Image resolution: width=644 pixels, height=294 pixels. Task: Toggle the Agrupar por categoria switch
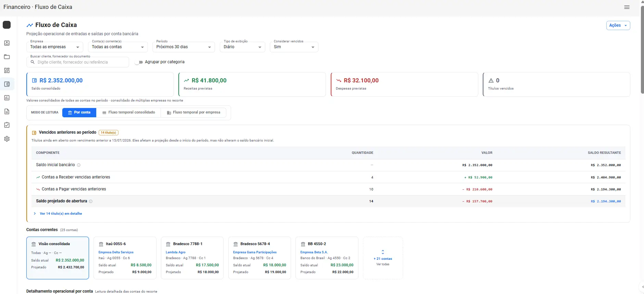tap(139, 62)
